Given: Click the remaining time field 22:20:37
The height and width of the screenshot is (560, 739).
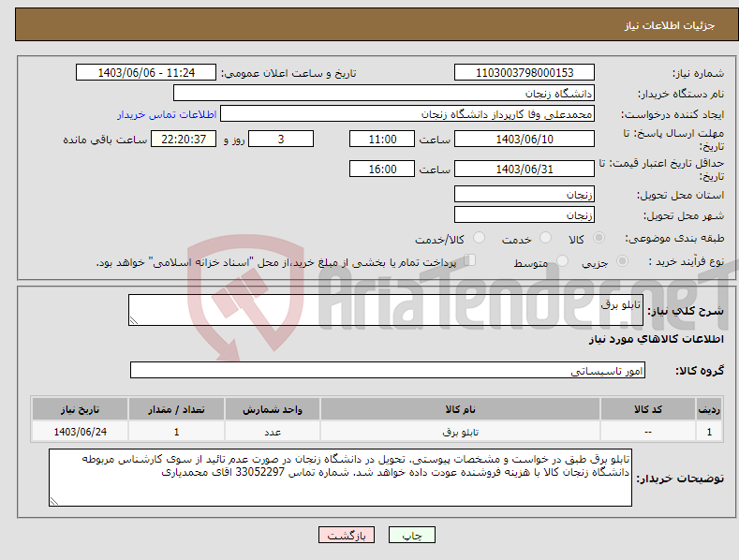Looking at the screenshot, I should pos(184,139).
